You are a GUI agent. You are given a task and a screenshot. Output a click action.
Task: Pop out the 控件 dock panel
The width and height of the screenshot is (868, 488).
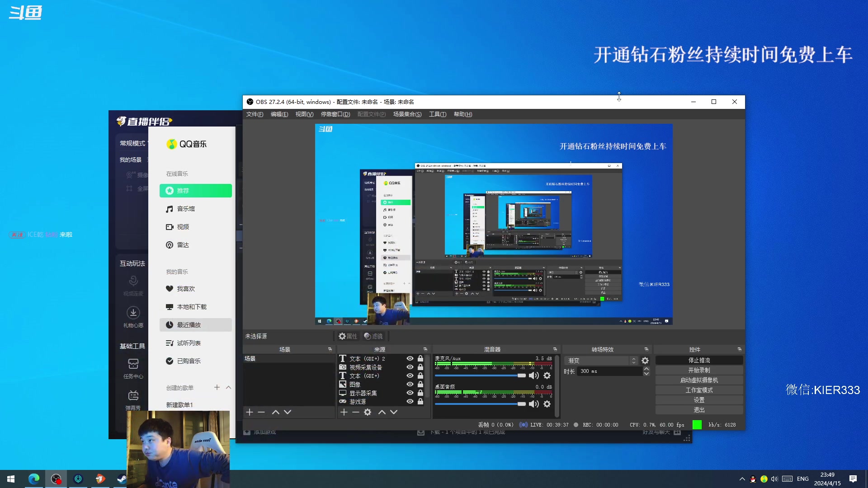click(739, 349)
